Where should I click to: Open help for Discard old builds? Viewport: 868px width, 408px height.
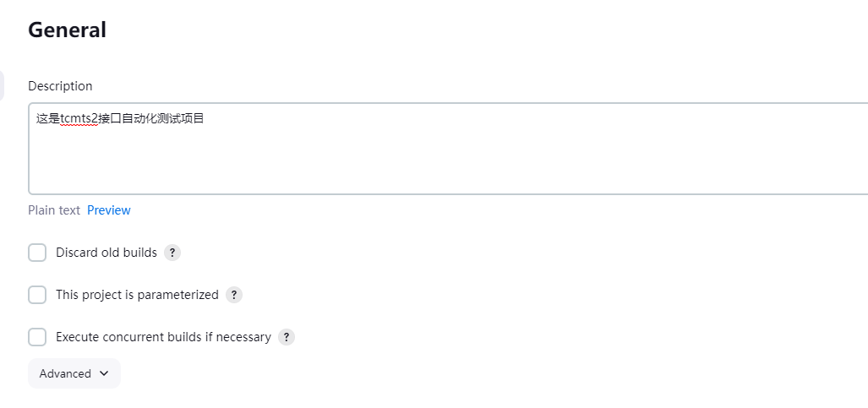172,253
